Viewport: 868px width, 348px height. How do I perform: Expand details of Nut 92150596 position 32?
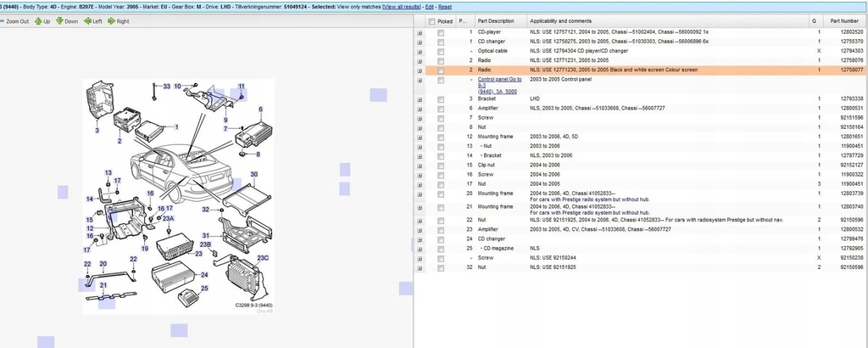coord(420,268)
